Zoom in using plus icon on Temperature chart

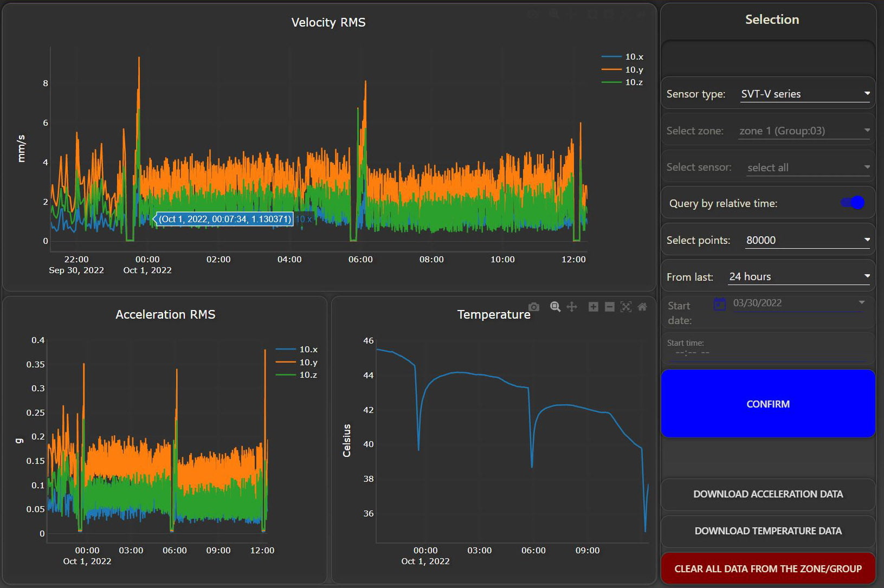pos(593,307)
